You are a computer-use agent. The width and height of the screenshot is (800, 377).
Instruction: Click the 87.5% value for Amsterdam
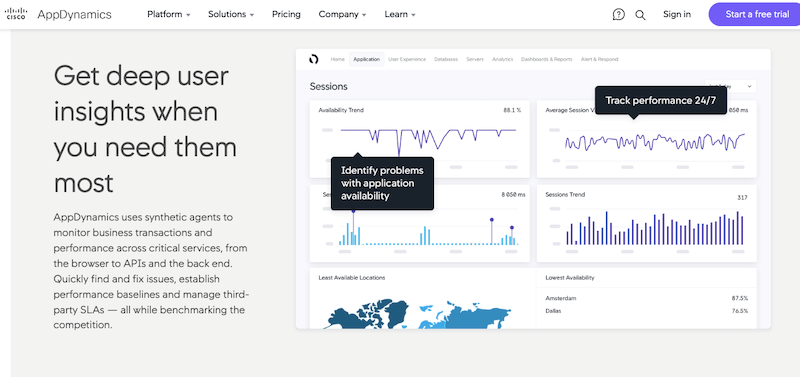pyautogui.click(x=740, y=298)
